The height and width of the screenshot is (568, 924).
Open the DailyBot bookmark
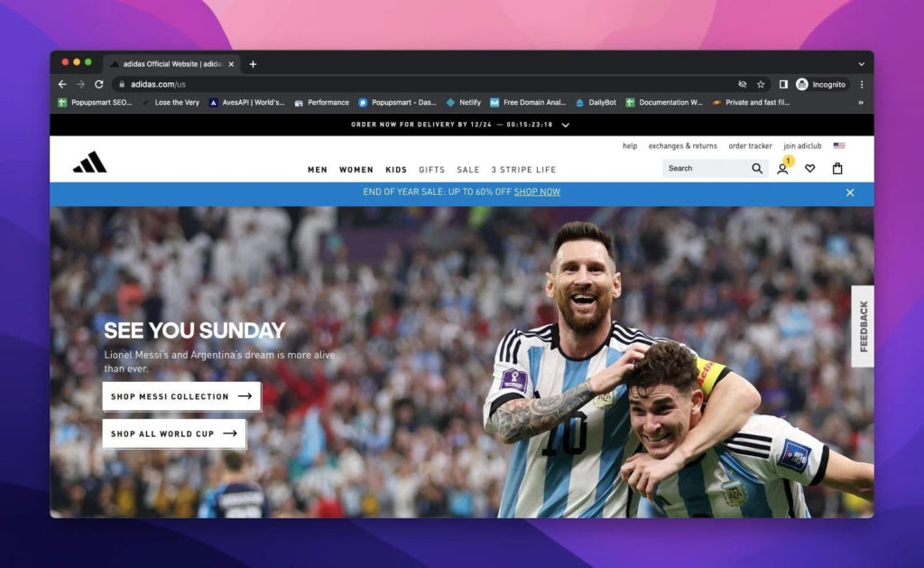click(596, 103)
